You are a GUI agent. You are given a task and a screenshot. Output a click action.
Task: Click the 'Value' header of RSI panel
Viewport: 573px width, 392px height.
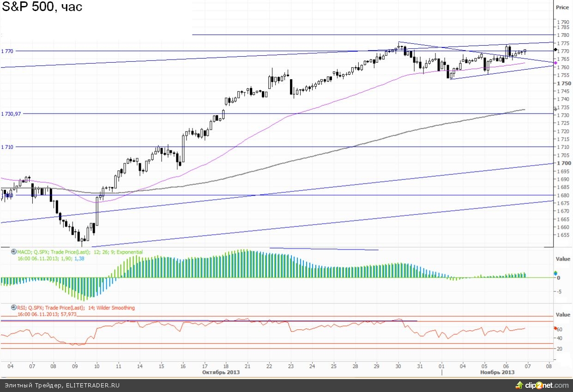pos(563,315)
